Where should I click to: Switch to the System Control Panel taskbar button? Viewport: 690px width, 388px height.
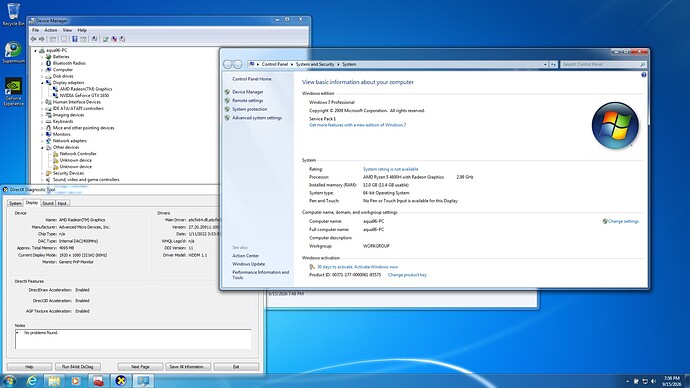(143, 381)
